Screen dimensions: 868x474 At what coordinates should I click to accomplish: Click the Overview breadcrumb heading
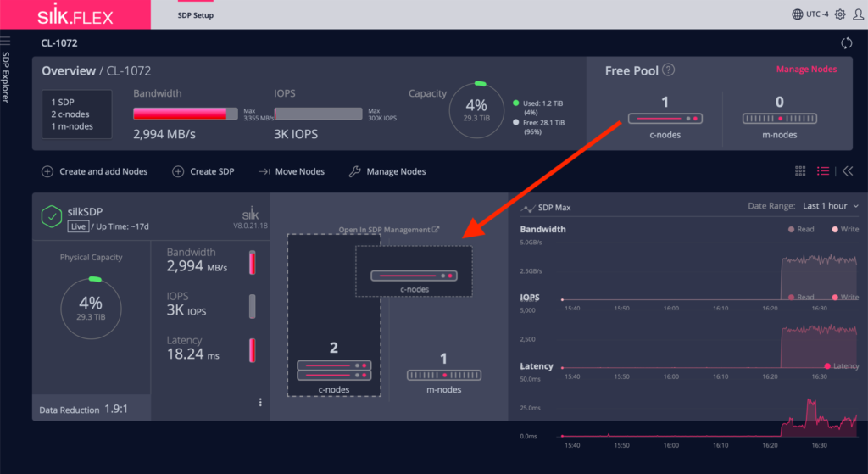click(69, 71)
